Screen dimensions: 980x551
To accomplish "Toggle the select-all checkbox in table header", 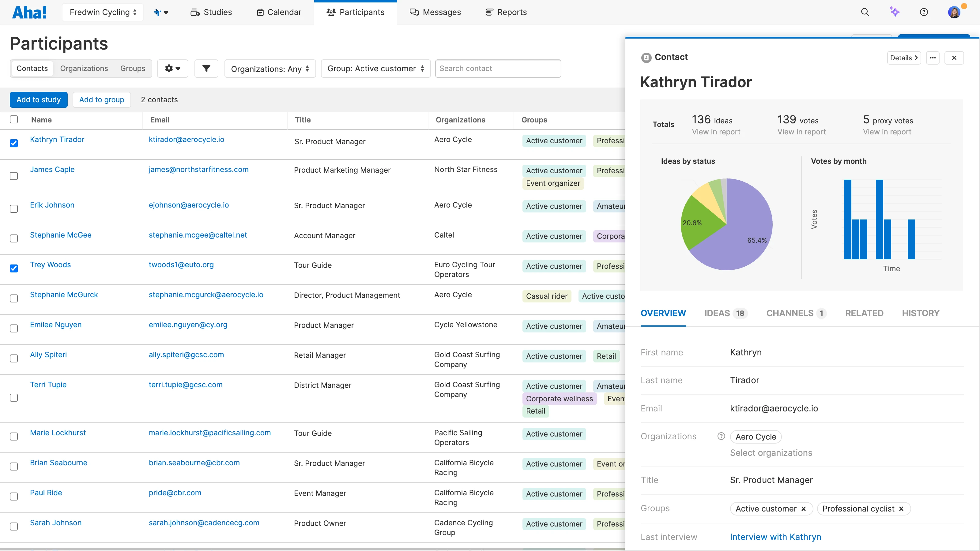I will pyautogui.click(x=14, y=119).
